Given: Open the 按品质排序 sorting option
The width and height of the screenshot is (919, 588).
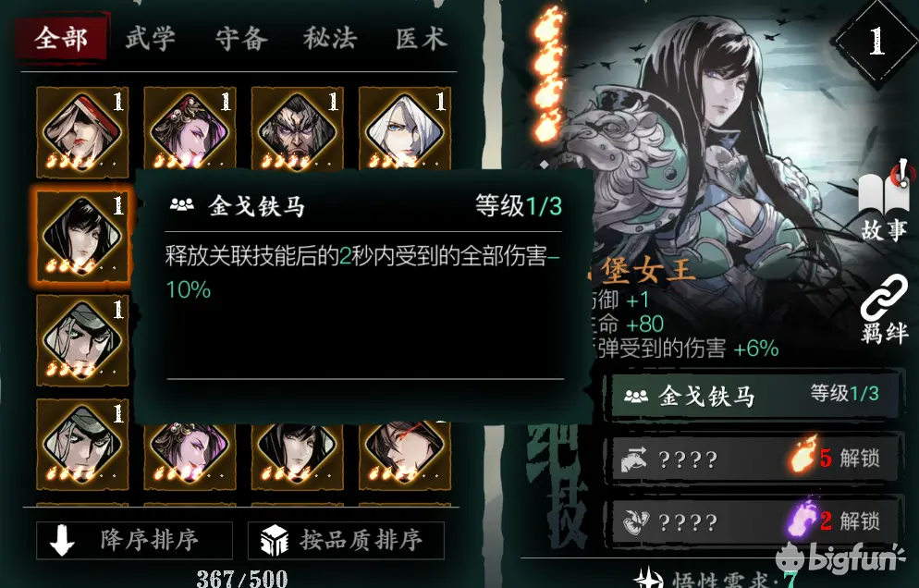Looking at the screenshot, I should 346,540.
